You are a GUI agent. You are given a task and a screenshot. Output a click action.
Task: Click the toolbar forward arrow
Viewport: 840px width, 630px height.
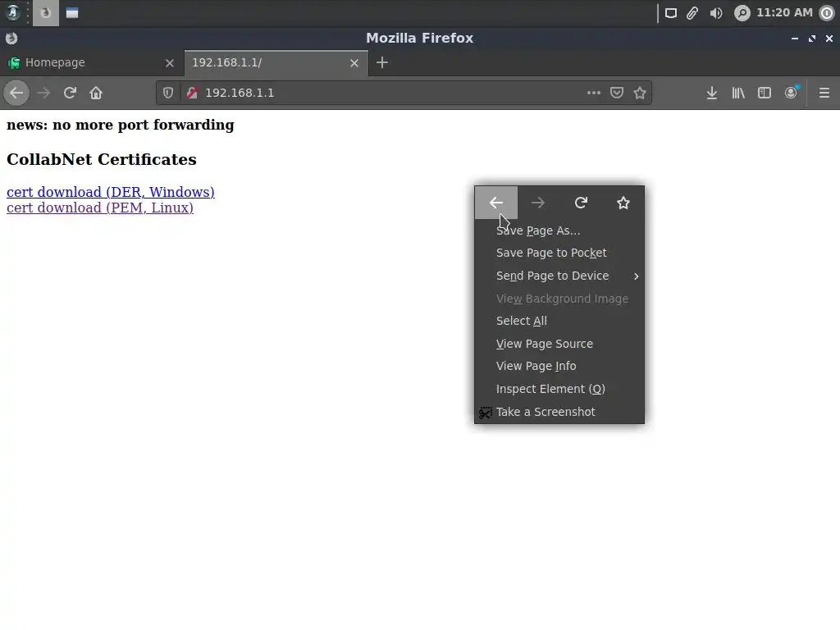pyautogui.click(x=43, y=93)
